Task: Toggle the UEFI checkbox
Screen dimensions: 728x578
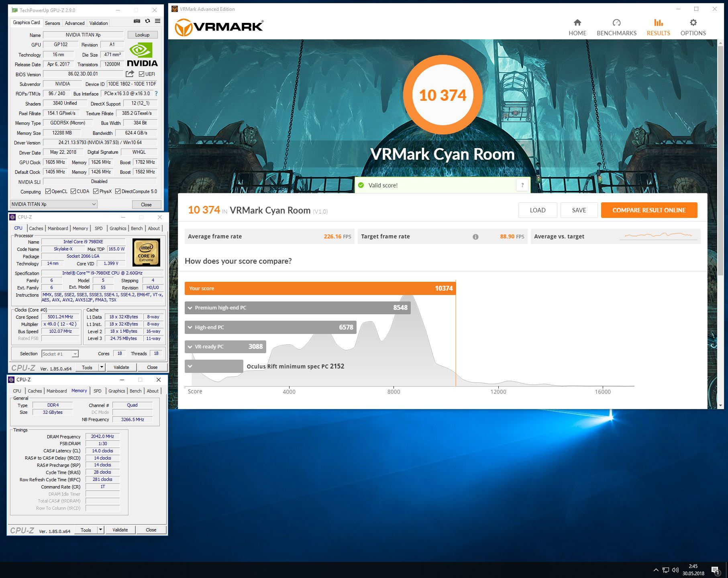Action: (x=141, y=74)
